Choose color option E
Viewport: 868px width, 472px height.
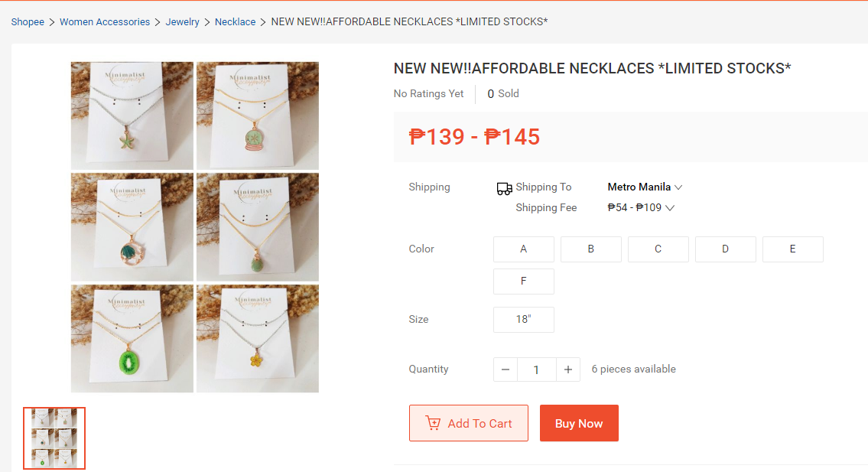(793, 249)
